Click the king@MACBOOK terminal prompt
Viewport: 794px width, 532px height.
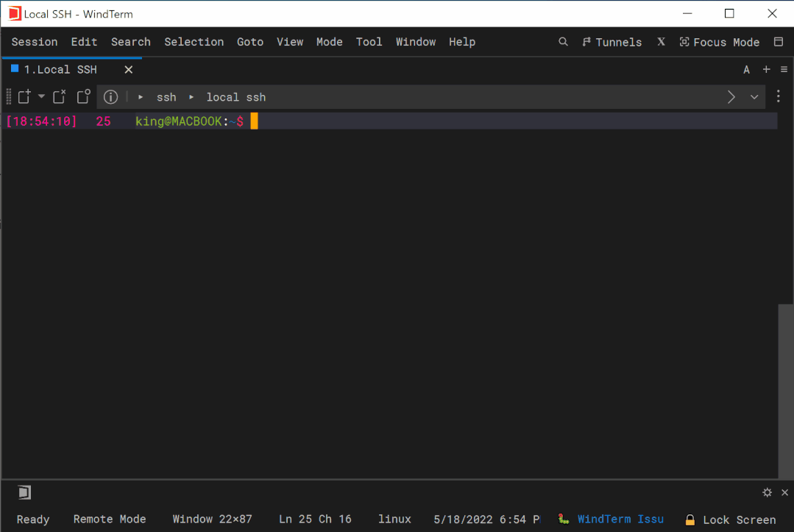coord(189,121)
